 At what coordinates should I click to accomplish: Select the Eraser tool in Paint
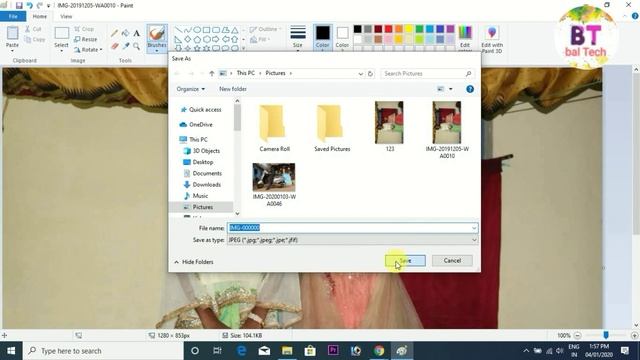click(115, 46)
